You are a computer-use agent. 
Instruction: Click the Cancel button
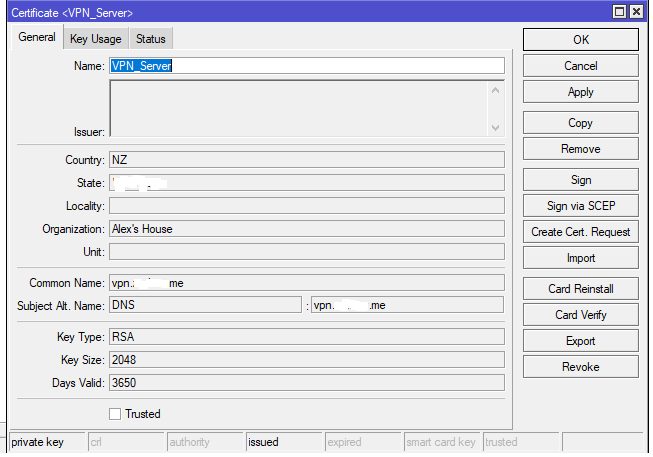click(581, 66)
